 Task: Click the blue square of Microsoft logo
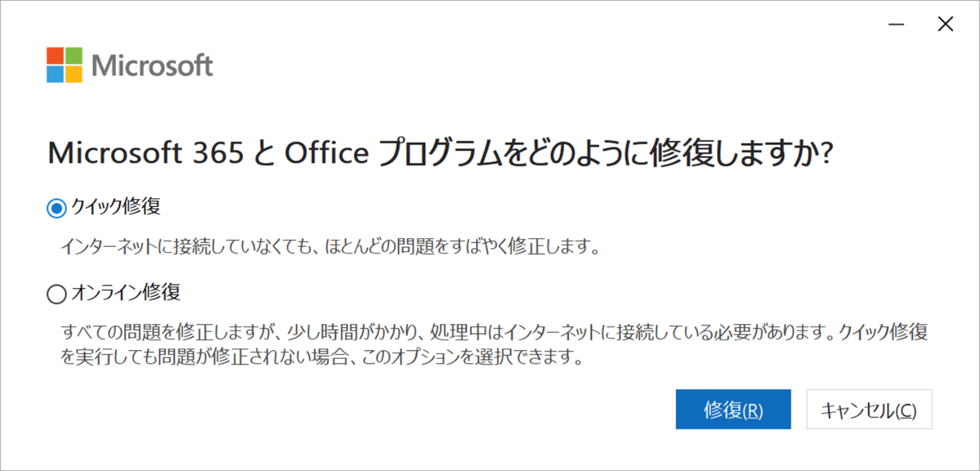point(55,74)
